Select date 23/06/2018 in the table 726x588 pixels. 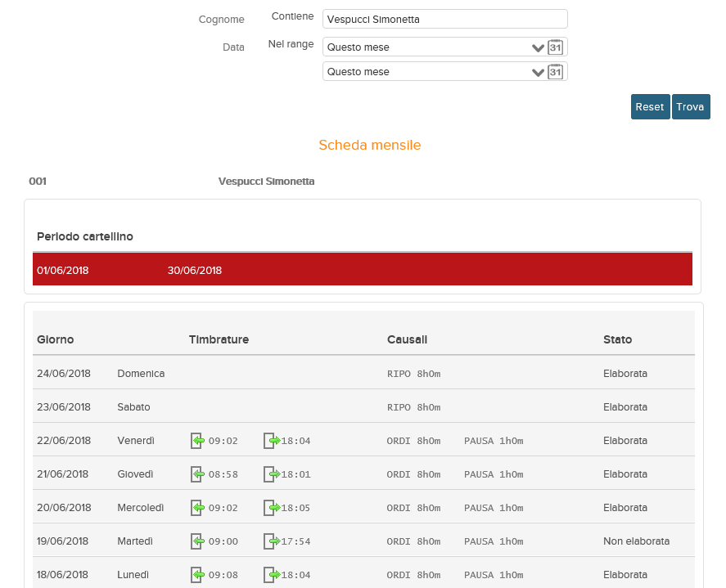pyautogui.click(x=64, y=407)
